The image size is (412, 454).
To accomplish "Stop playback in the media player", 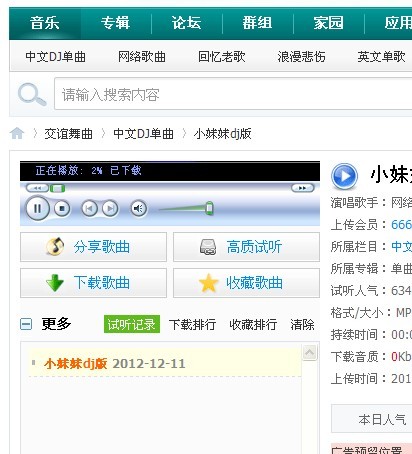I will (x=62, y=209).
